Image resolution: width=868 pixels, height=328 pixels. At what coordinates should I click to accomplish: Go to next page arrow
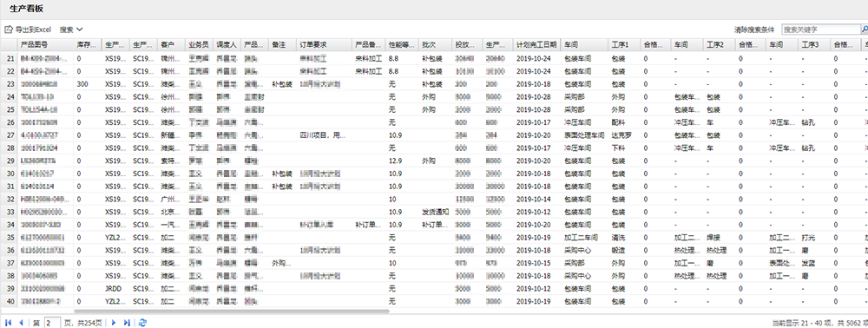[114, 323]
